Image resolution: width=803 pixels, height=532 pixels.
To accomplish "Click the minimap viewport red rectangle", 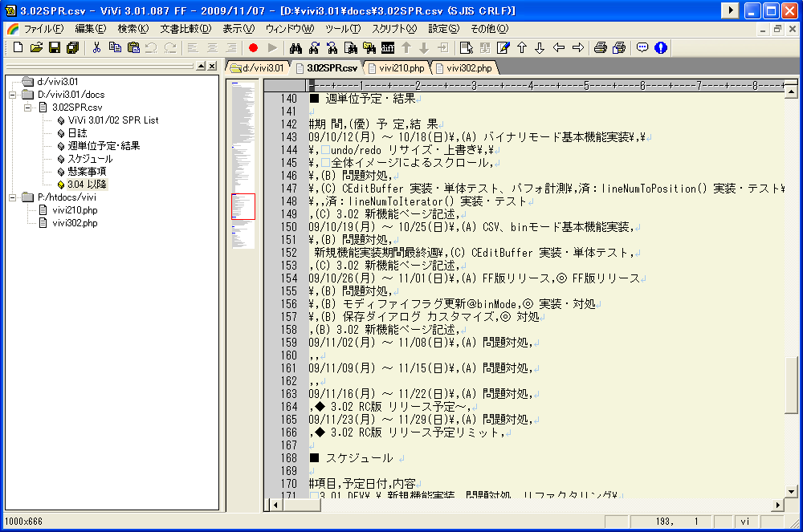I will 243,206.
